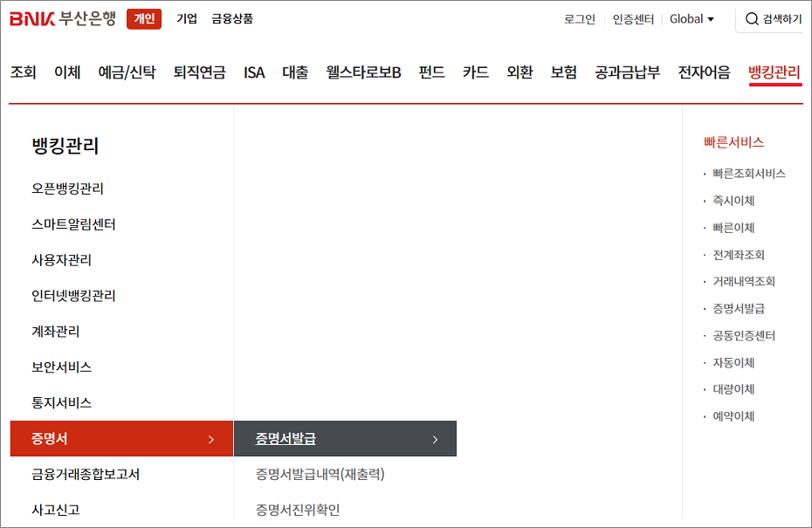Select 인터넷뱅킹관리 in the side menu
Viewport: 812px width, 528px height.
click(73, 296)
